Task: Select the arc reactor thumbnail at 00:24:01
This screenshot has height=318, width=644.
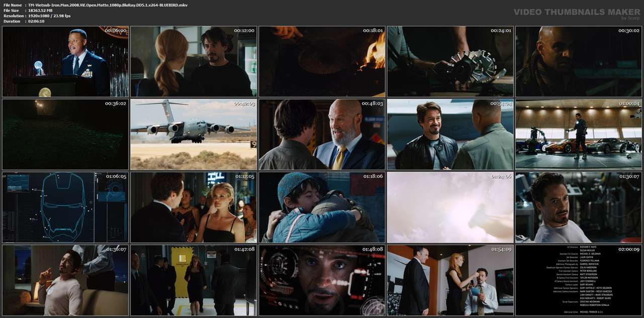Action: pyautogui.click(x=450, y=61)
